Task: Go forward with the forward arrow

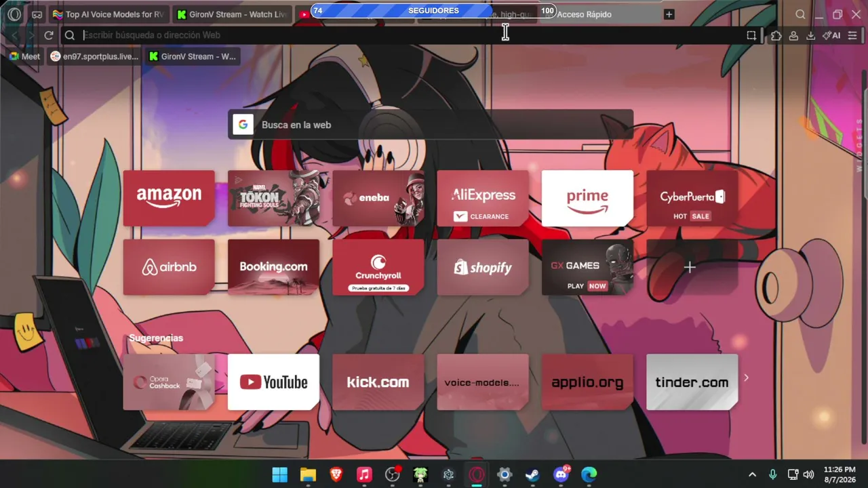Action: coord(31,35)
